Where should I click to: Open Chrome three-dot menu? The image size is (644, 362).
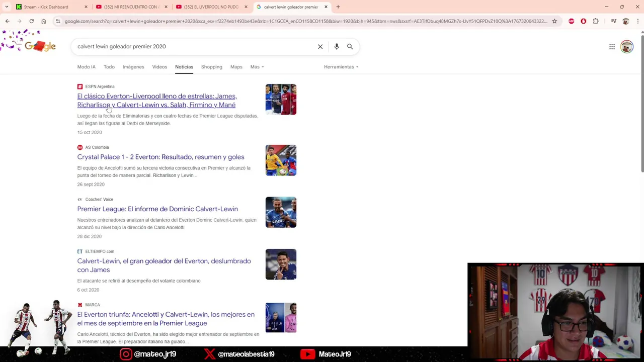click(637, 21)
